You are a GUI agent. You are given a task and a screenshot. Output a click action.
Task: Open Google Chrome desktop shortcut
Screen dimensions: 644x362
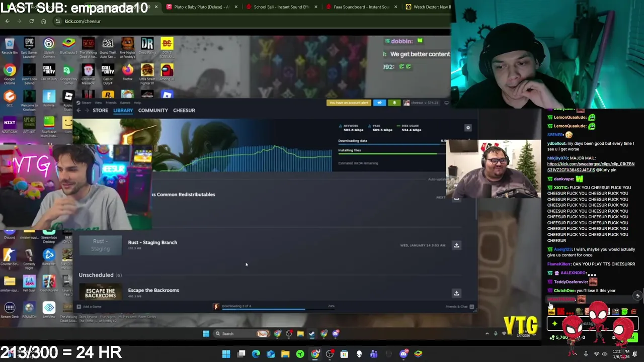coord(10,72)
